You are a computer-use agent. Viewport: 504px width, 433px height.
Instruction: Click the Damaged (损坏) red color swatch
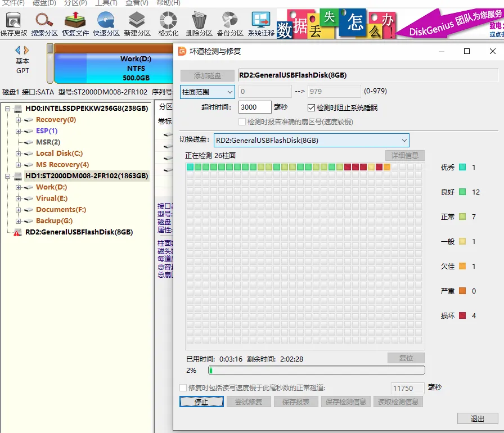462,315
